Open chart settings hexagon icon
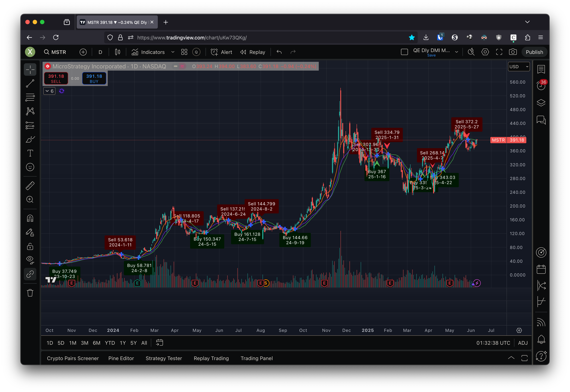Viewport: 570px width, 392px height. click(485, 52)
